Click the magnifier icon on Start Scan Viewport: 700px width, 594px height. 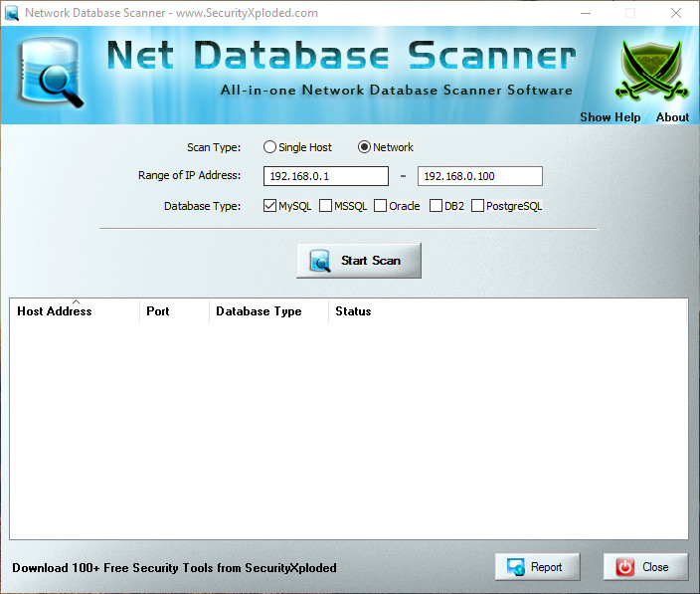pos(320,261)
